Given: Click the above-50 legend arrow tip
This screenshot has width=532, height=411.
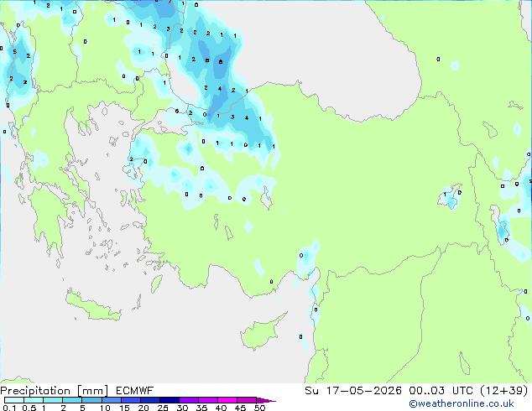Looking at the screenshot, I should 266,400.
